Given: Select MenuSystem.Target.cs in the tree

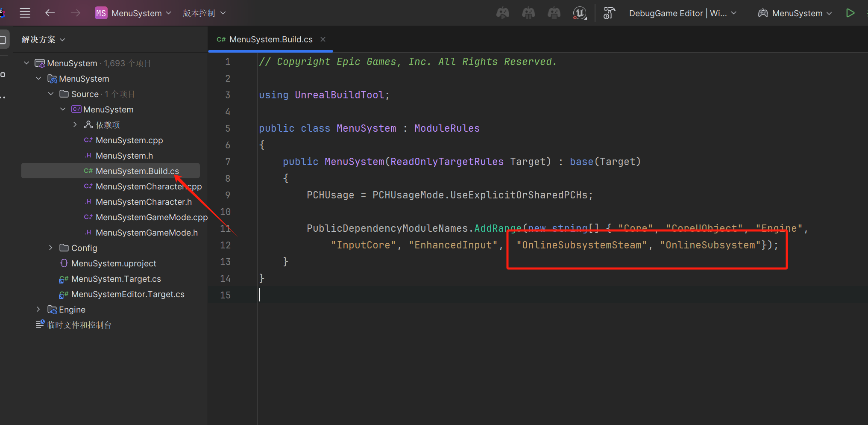Looking at the screenshot, I should 116,279.
